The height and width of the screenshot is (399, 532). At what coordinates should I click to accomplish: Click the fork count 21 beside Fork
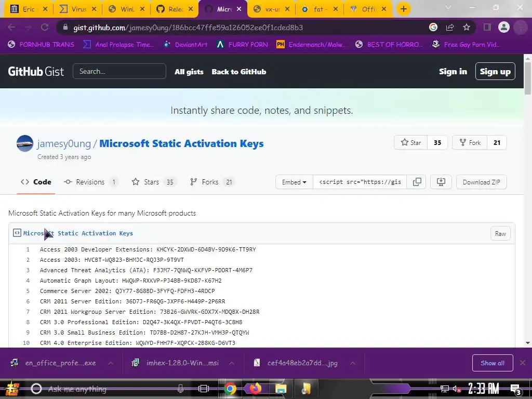click(x=497, y=143)
